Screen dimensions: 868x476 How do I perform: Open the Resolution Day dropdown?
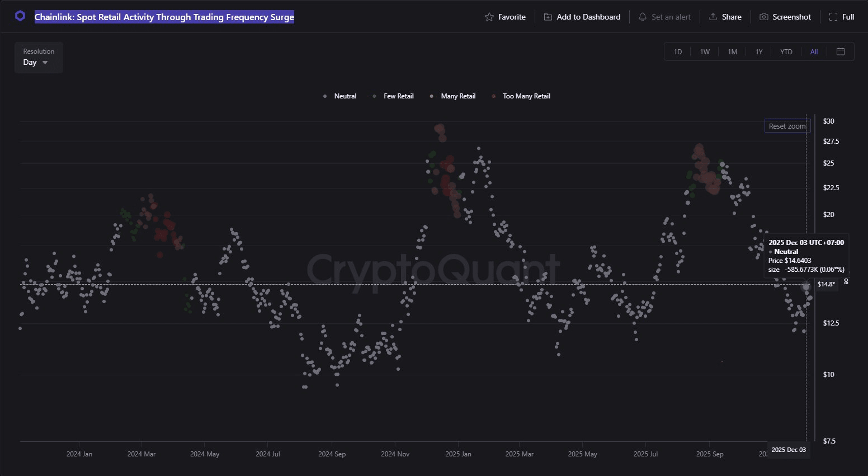point(38,58)
